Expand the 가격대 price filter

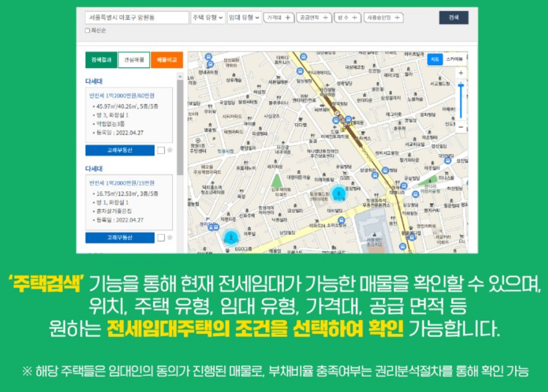pyautogui.click(x=279, y=18)
